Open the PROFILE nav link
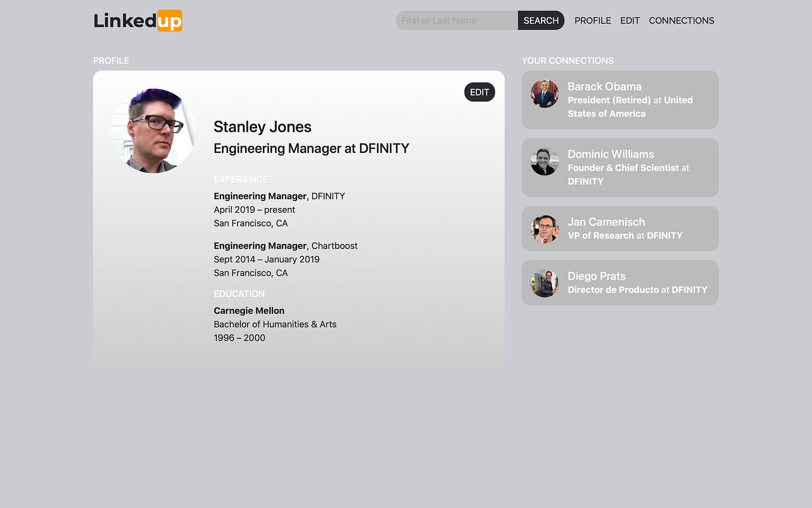The width and height of the screenshot is (812, 508). point(593,21)
